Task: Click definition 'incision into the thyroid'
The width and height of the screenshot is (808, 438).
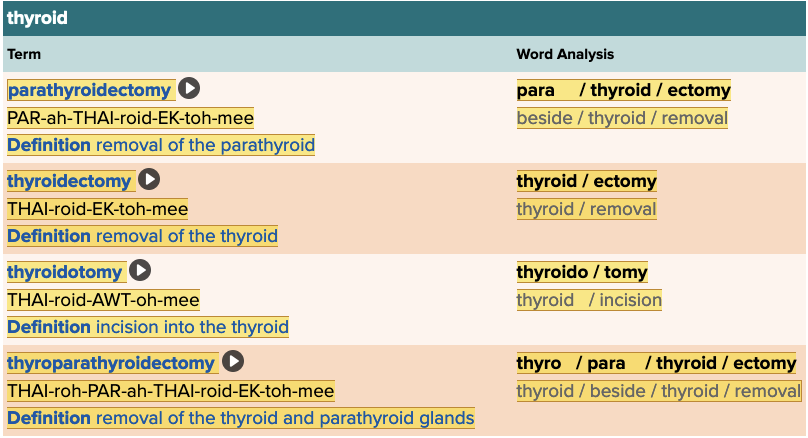Action: [192, 327]
